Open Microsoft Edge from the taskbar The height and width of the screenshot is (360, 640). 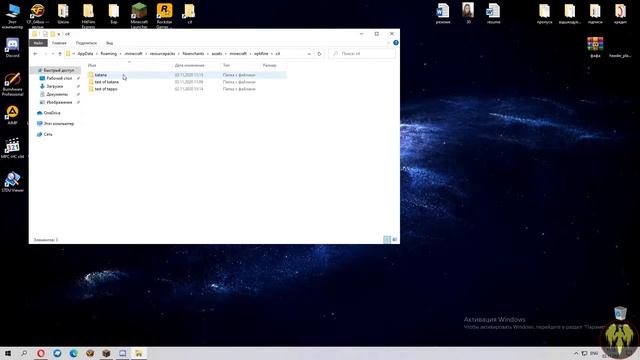tap(73, 353)
